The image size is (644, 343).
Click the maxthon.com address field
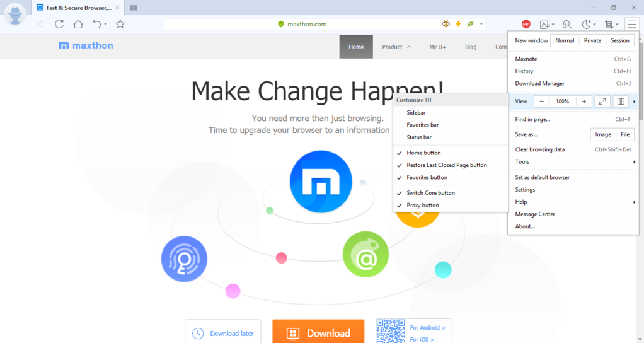[x=325, y=24]
